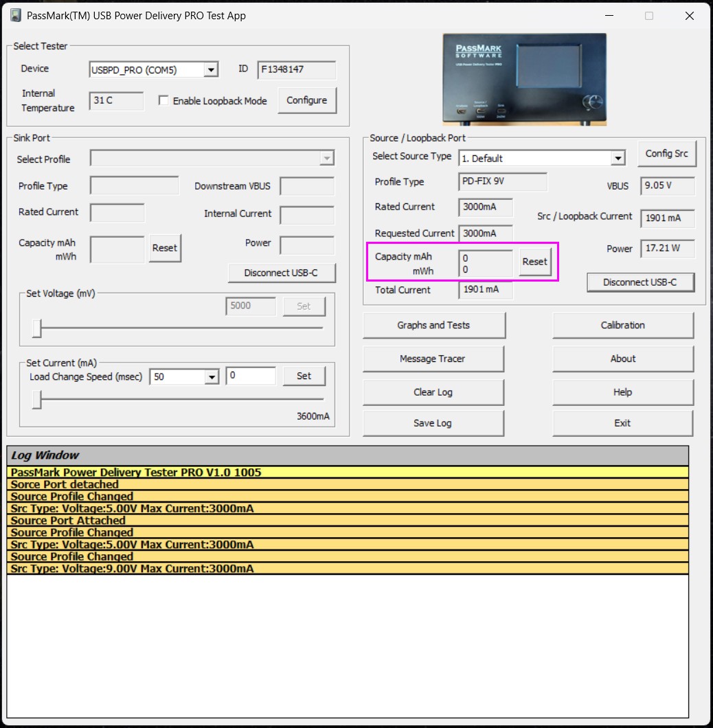Reset the Source Port capacity counter

coord(534,262)
